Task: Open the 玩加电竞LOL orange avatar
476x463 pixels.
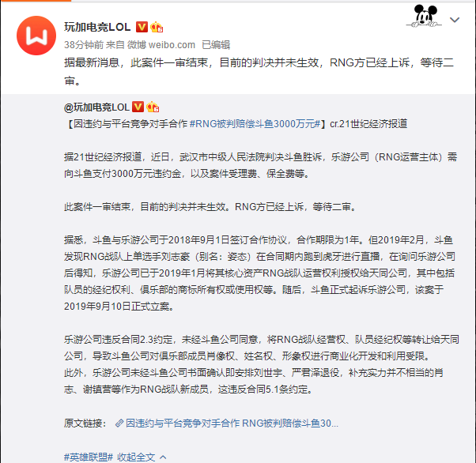Action: 36,36
